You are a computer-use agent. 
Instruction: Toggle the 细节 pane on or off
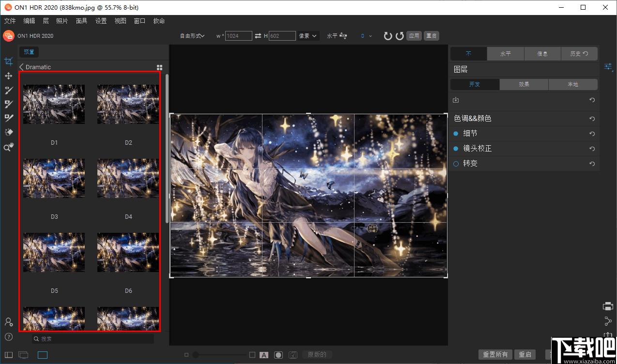point(456,133)
